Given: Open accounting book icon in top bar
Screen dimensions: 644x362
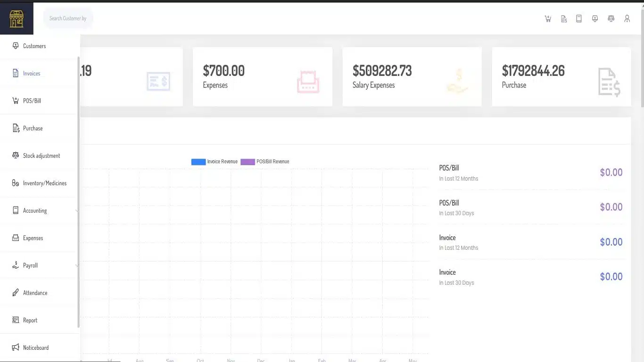Looking at the screenshot, I should point(579,19).
